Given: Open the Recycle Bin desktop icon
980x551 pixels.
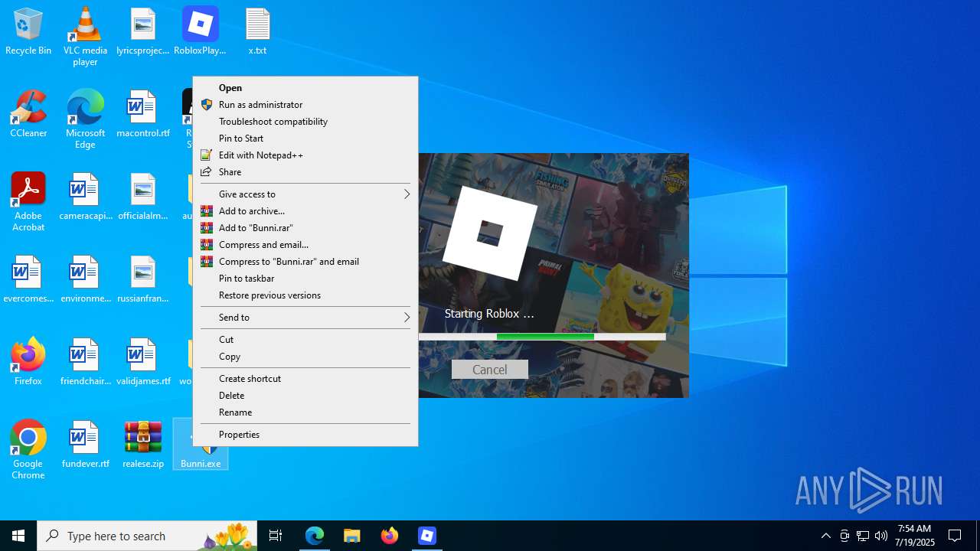Looking at the screenshot, I should point(28,31).
